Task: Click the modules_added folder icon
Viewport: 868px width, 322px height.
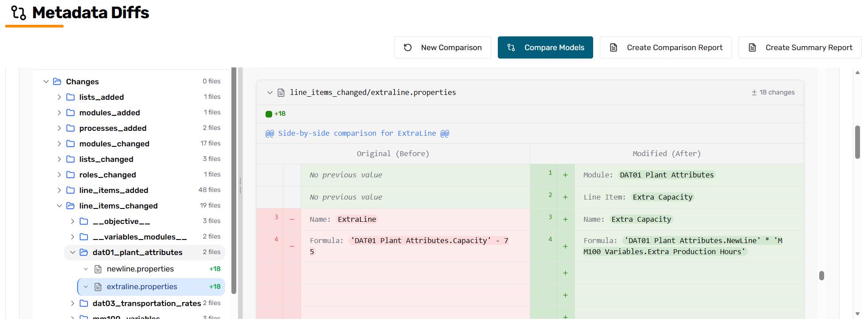Action: 70,113
